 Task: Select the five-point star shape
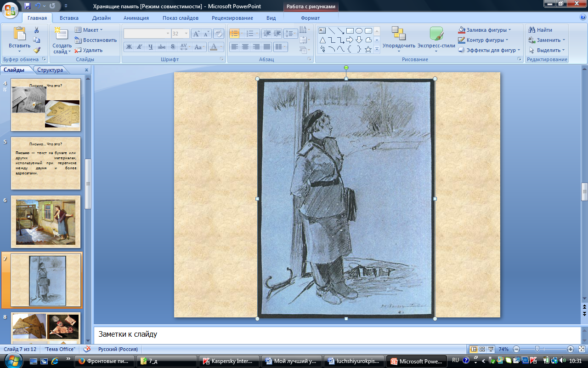pyautogui.click(x=368, y=49)
